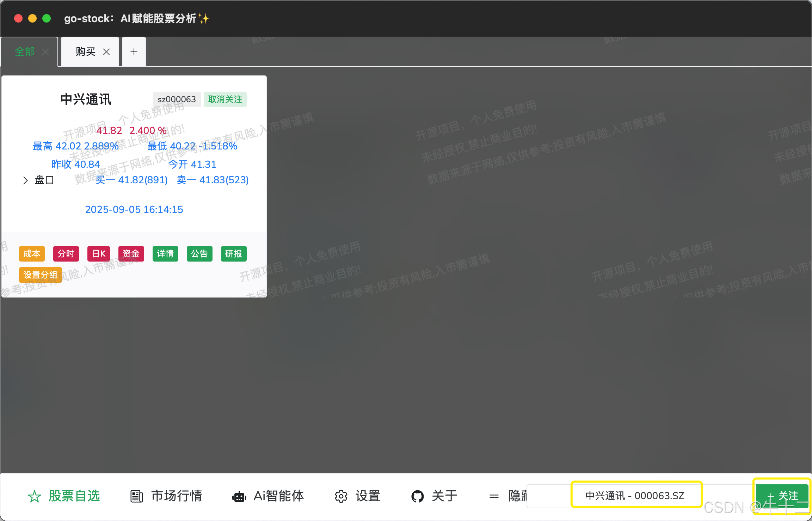Click the GitHub icon beside 关于
Image resolution: width=812 pixels, height=521 pixels.
tap(418, 496)
